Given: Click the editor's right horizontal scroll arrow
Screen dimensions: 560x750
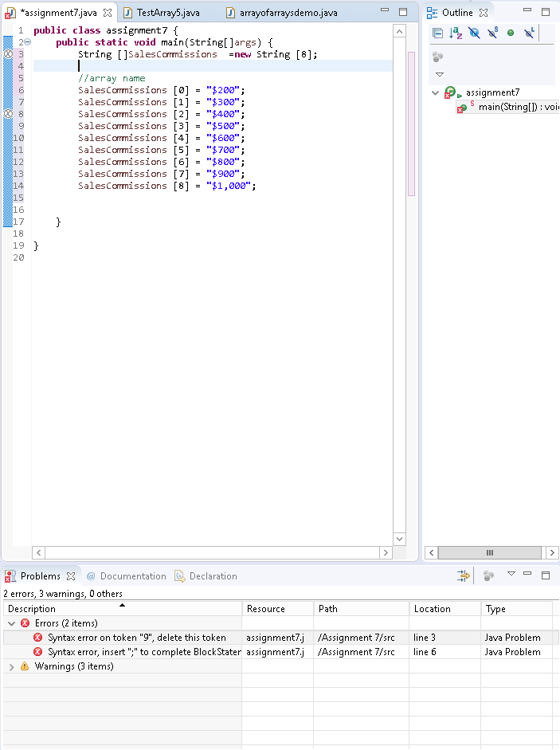Looking at the screenshot, I should [x=386, y=552].
